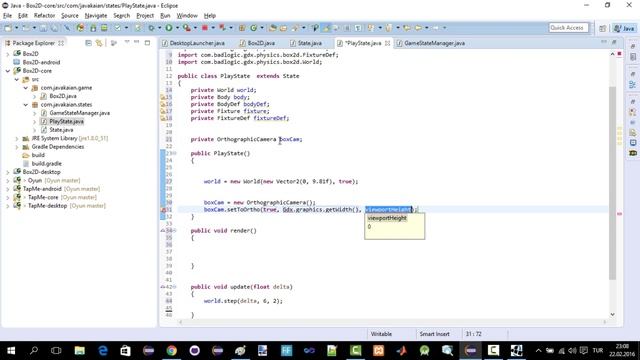
Task: Switch to the GameStateManager.java tab
Action: pyautogui.click(x=431, y=43)
